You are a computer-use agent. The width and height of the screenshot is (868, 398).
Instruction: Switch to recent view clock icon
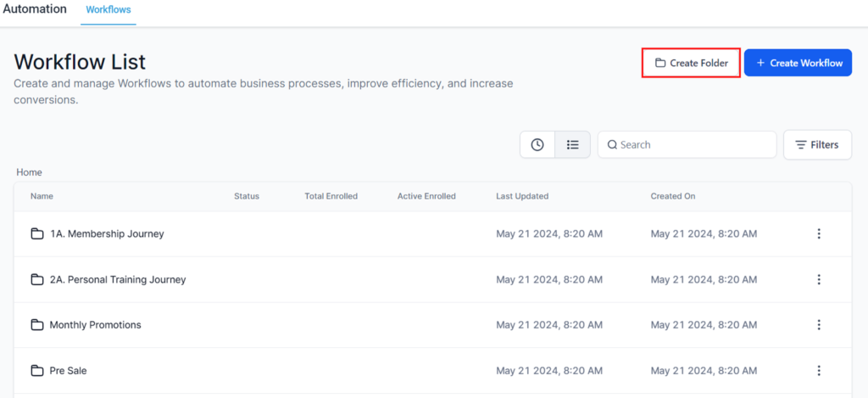(x=537, y=145)
